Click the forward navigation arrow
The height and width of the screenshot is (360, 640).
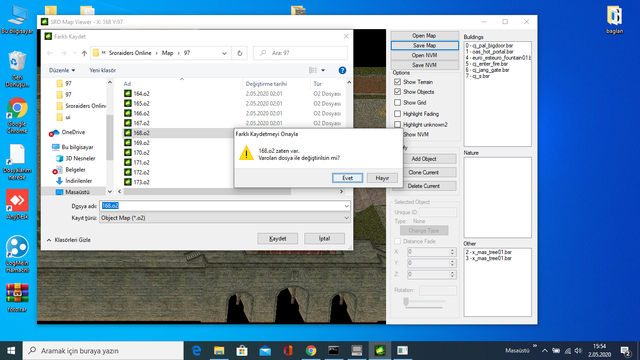click(63, 53)
